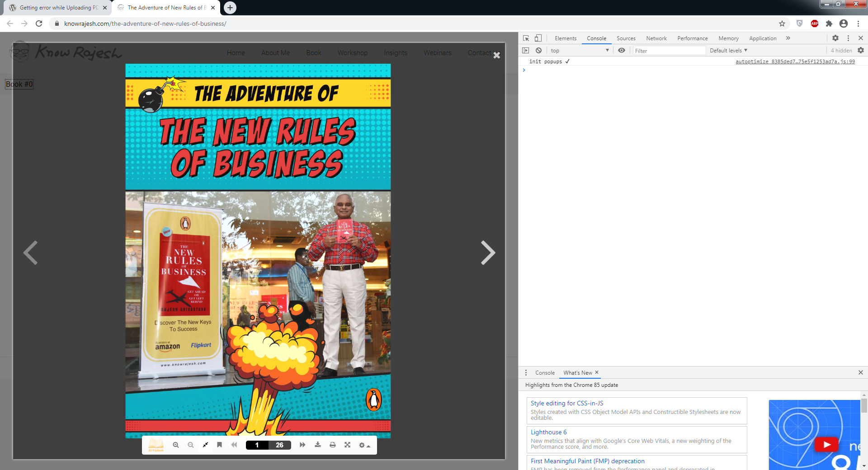The width and height of the screenshot is (868, 470).
Task: Click the address bar URL
Action: pyautogui.click(x=145, y=23)
